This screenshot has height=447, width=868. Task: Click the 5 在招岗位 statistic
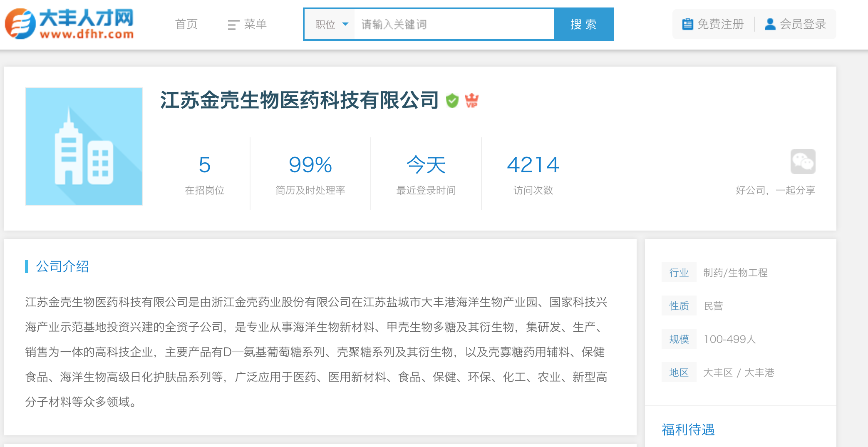point(205,174)
